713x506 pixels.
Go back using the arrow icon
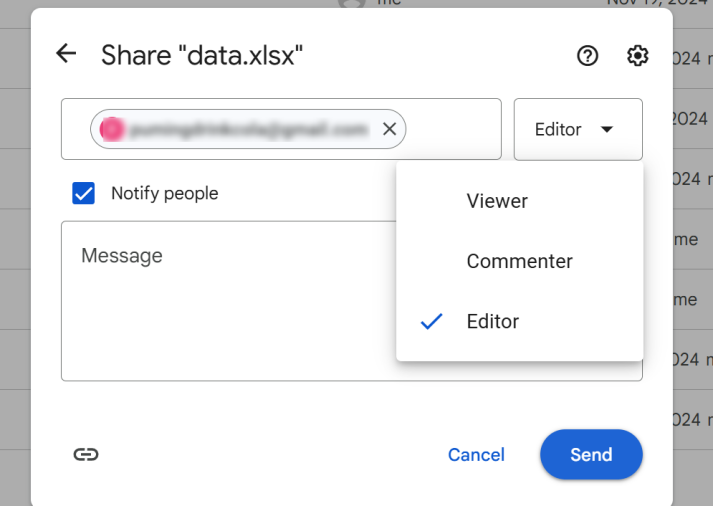click(66, 54)
